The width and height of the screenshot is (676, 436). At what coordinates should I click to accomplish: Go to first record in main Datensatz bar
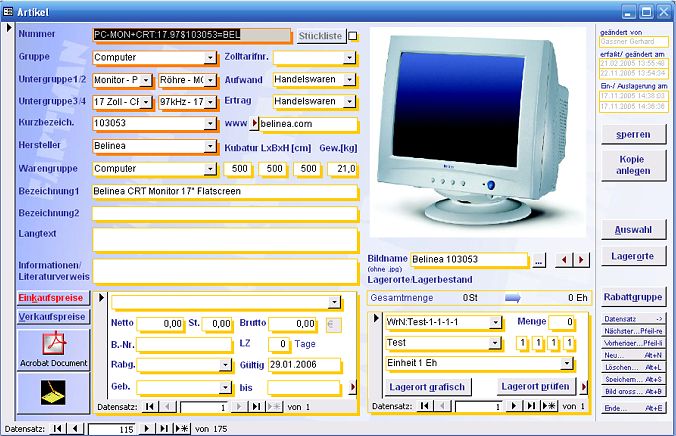point(57,428)
